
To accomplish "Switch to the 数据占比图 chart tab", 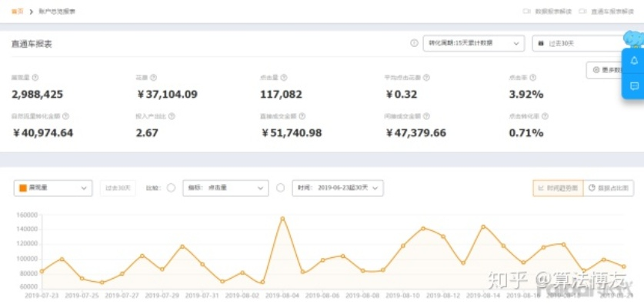I will point(609,188).
